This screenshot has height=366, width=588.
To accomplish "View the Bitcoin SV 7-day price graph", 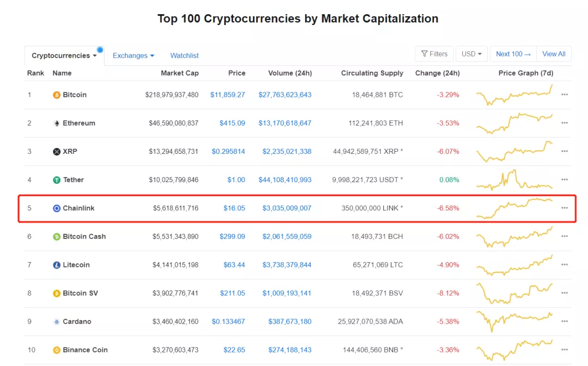I will pos(514,293).
